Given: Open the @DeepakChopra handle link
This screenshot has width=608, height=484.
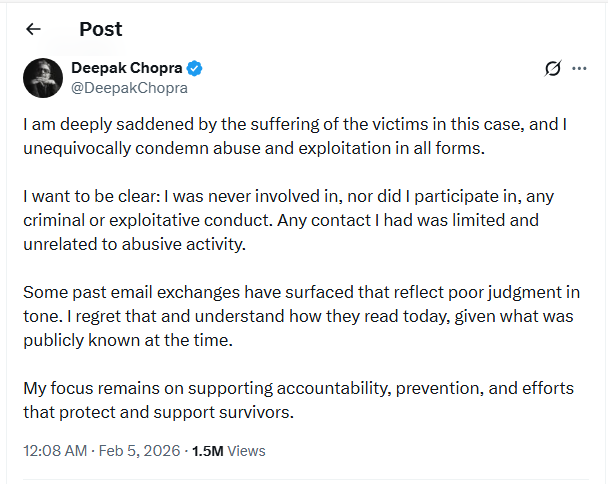Looking at the screenshot, I should coord(129,88).
